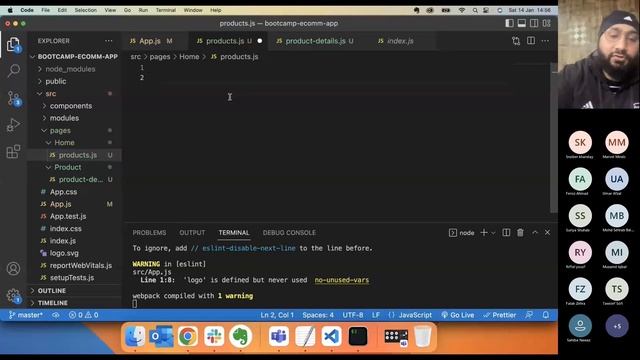Change indentation via Spaces: 4
Screen dimensions: 640x360
(318, 315)
